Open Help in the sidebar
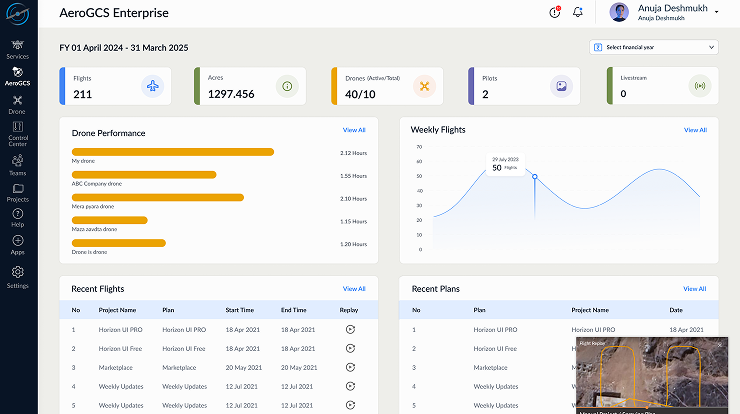This screenshot has width=740, height=414. click(17, 218)
